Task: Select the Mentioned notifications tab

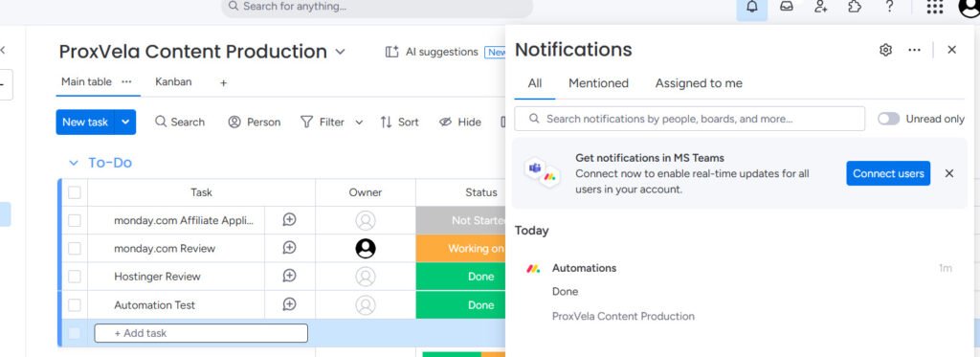Action: coord(598,83)
